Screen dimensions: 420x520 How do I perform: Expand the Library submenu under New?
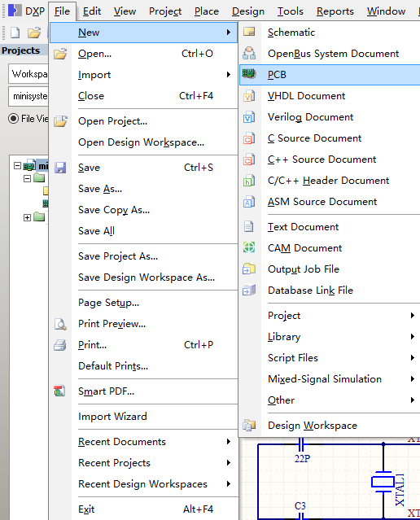point(413,337)
